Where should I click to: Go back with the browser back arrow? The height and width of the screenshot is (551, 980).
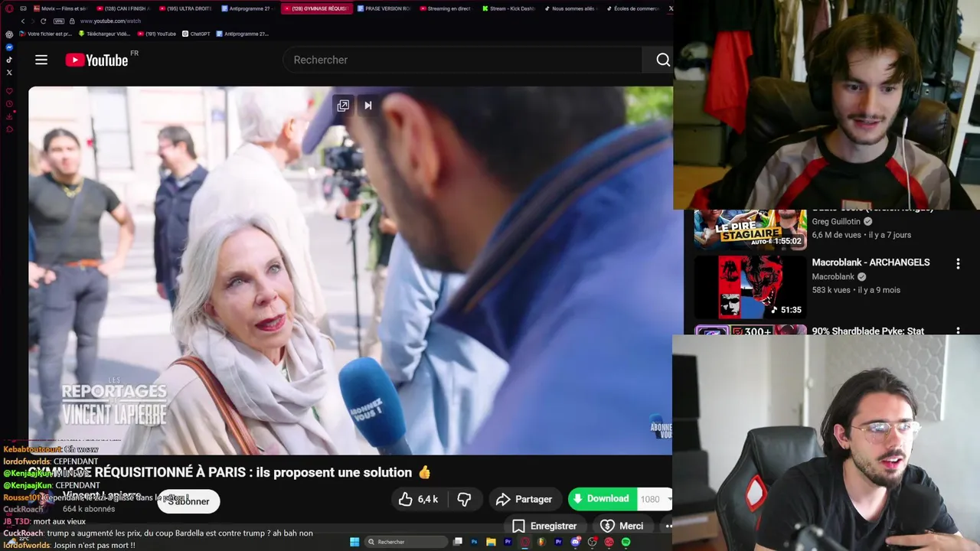coord(23,21)
